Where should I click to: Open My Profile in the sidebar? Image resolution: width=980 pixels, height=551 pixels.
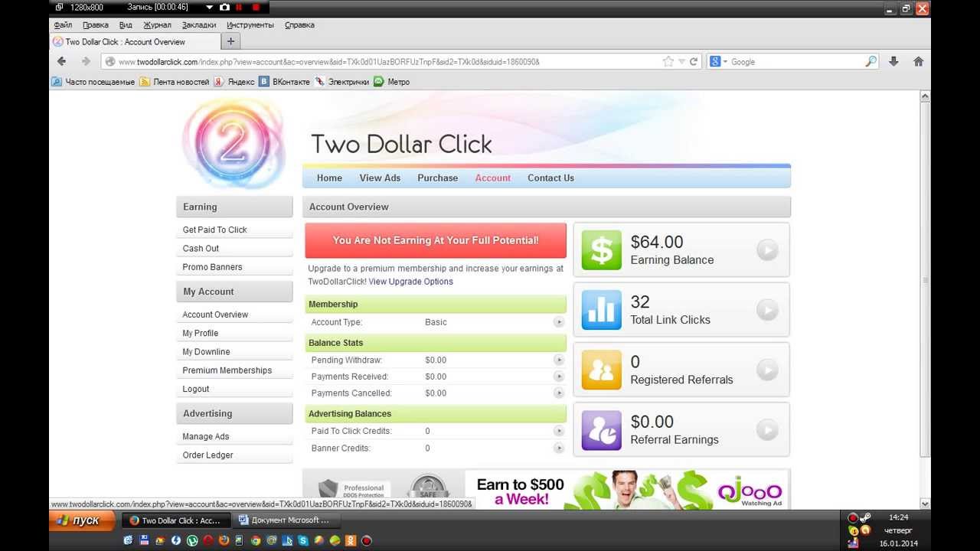click(x=200, y=333)
